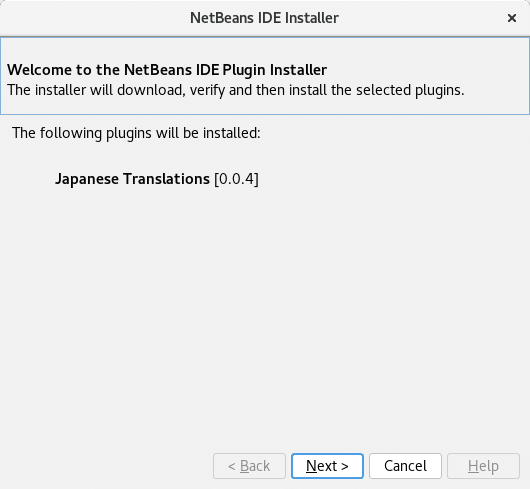Click the words 'selected plugins' in the header

[410, 90]
